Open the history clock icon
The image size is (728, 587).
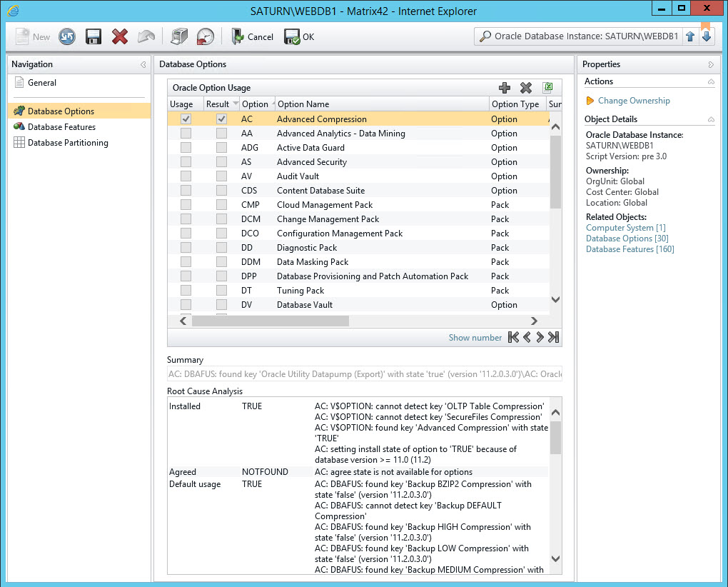click(x=205, y=36)
